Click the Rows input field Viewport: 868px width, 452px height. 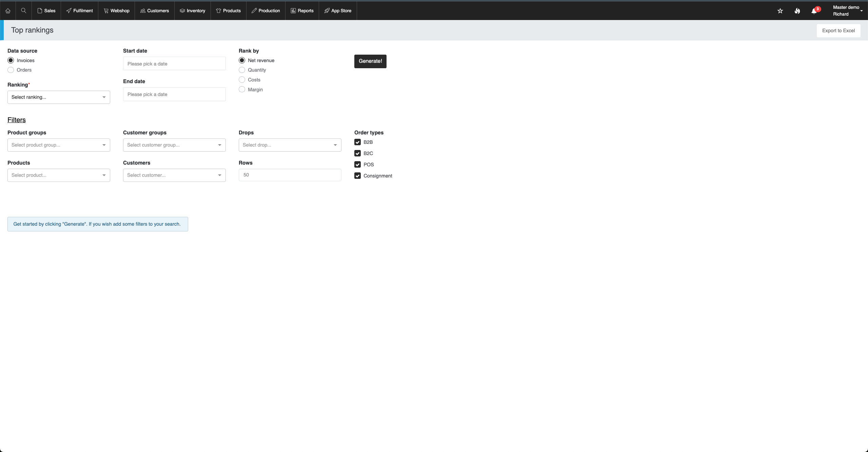point(290,175)
